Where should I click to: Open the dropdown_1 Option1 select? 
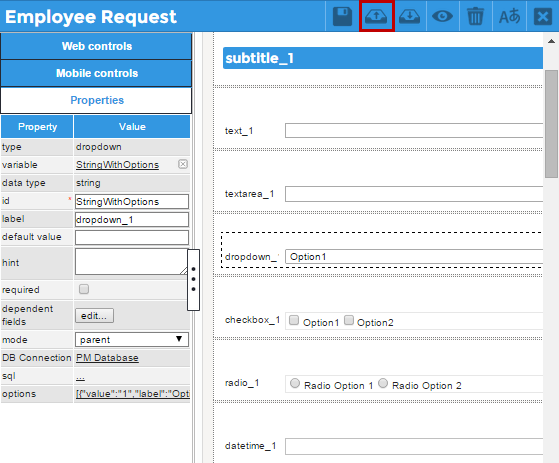click(414, 257)
